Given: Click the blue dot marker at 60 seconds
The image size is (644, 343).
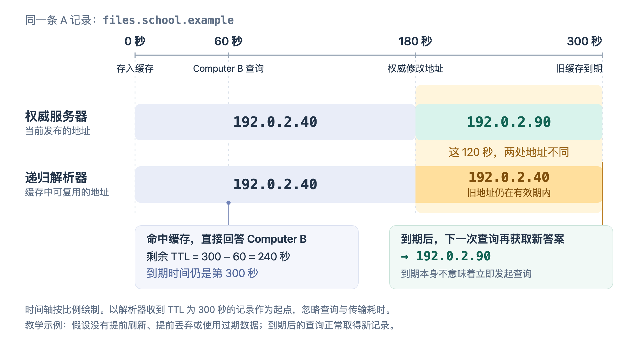Looking at the screenshot, I should (x=229, y=203).
